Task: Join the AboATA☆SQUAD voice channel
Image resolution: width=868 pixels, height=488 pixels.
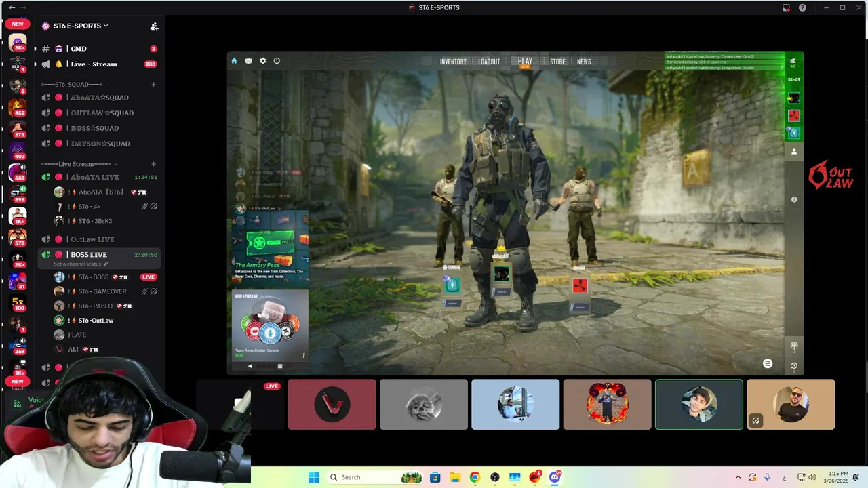Action: tap(98, 98)
